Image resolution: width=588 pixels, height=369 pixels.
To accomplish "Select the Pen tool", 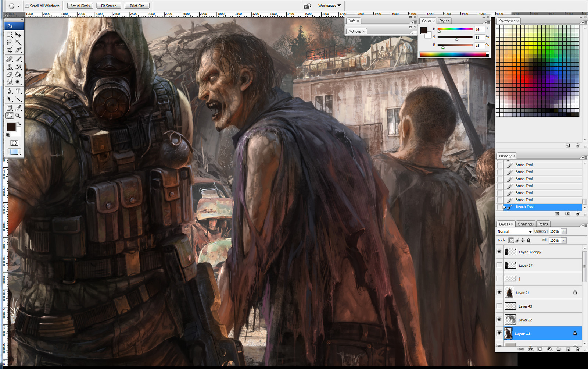I will click(x=10, y=91).
